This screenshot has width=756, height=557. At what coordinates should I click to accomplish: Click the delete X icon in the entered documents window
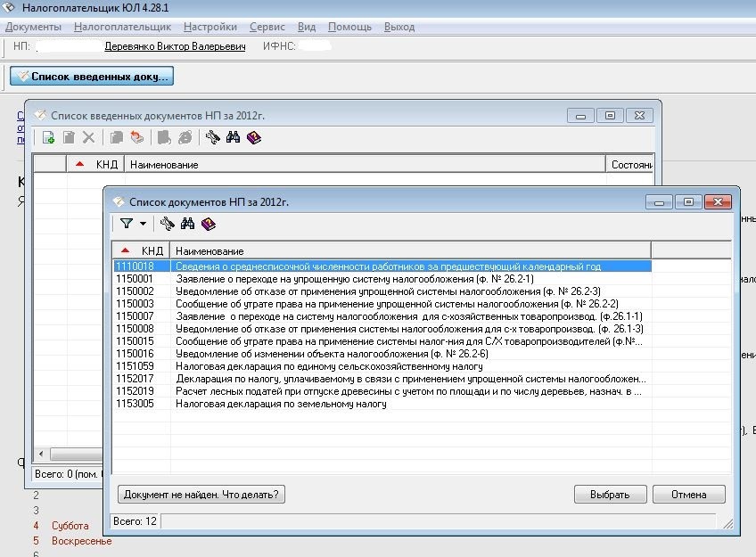89,138
